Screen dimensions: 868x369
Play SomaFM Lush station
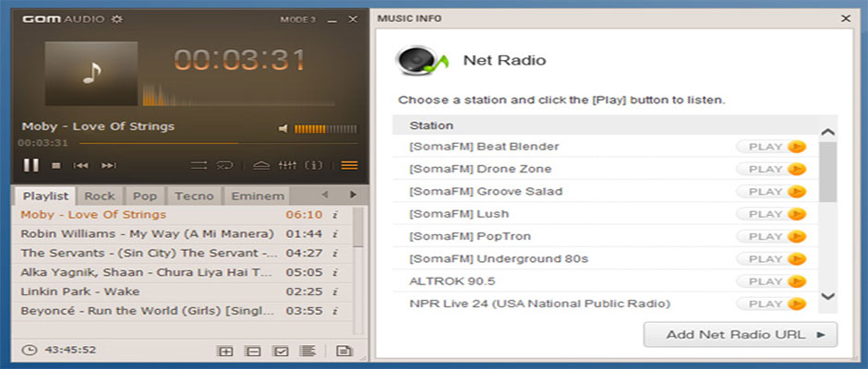[771, 214]
